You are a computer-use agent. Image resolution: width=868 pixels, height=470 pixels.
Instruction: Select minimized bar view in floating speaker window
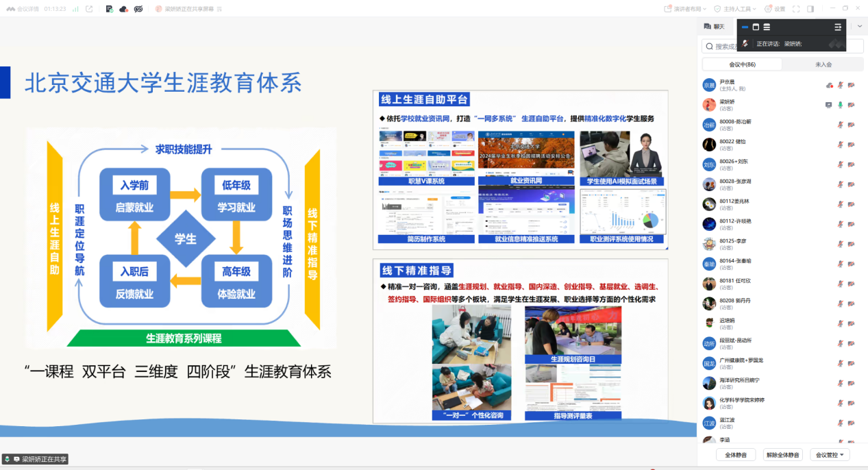(745, 27)
